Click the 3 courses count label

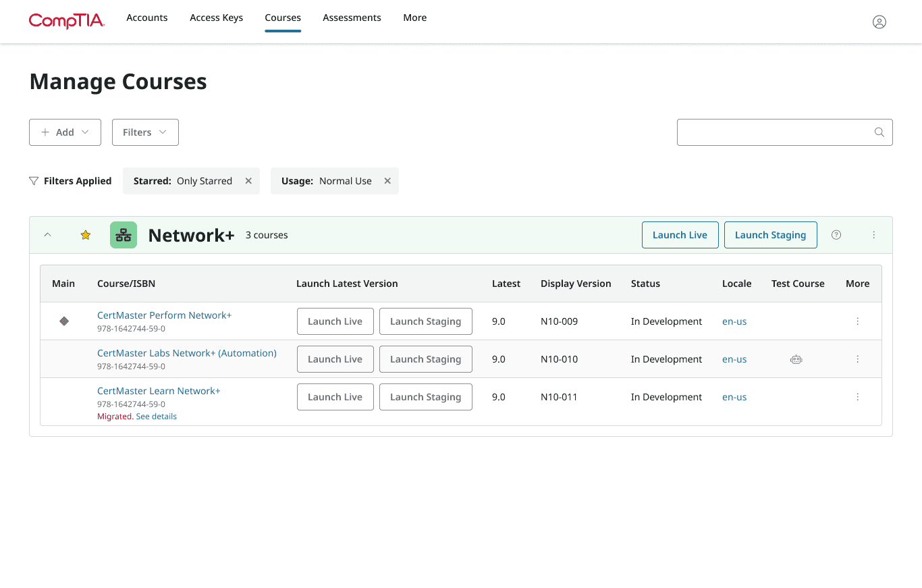[267, 235]
